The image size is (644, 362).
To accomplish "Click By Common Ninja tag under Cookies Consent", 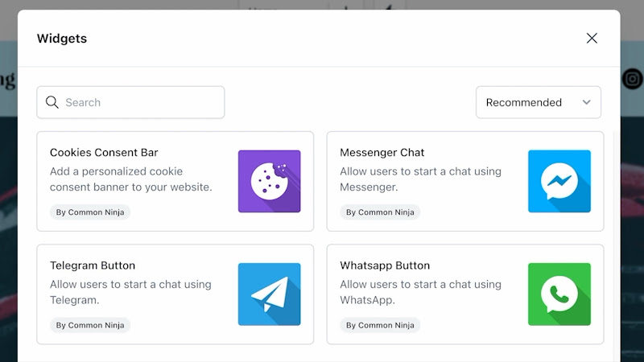I will coord(90,212).
